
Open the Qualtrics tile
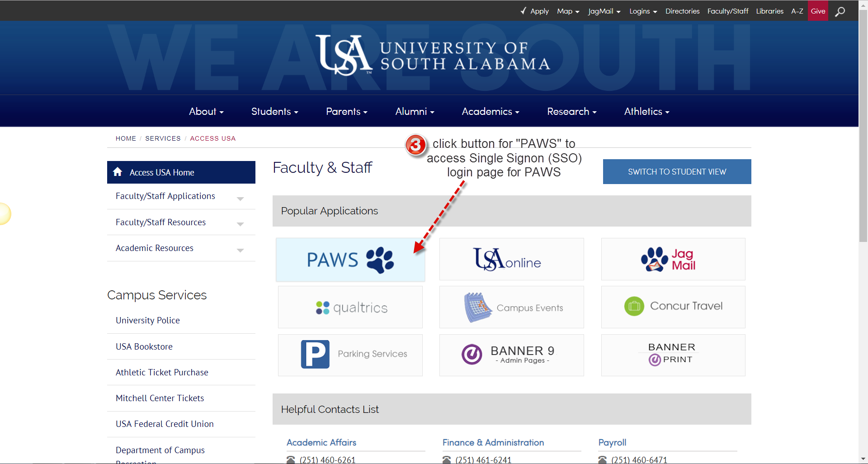350,307
